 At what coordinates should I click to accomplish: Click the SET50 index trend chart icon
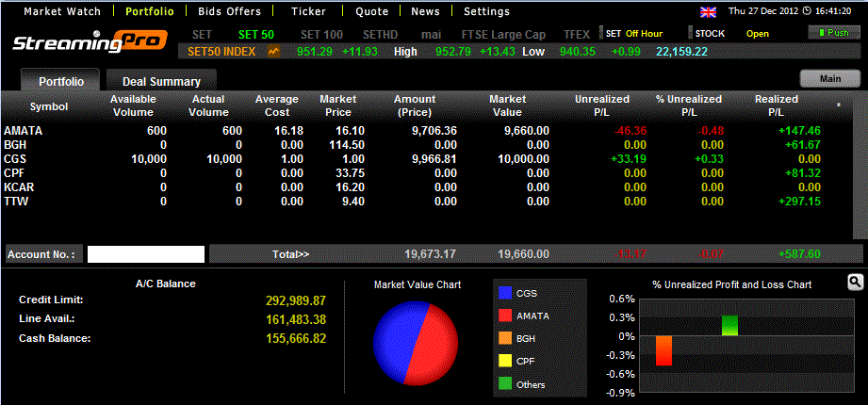coord(274,51)
